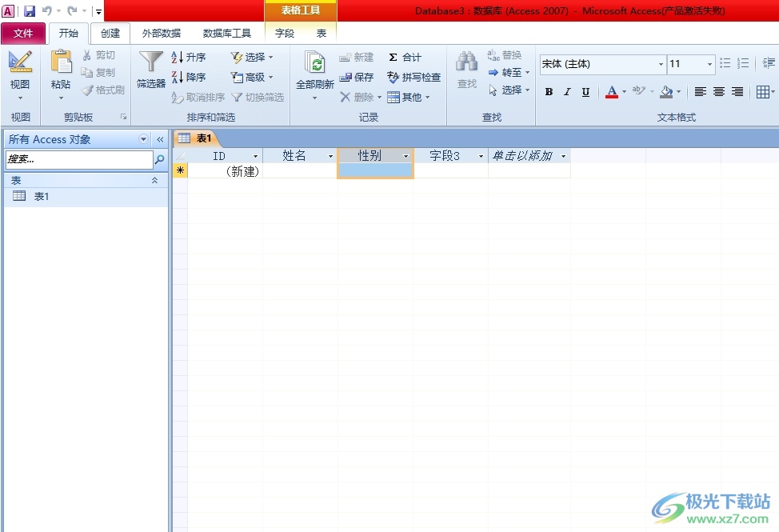Collapse navigation pane with double chevron
Image resolution: width=779 pixels, height=532 pixels.
pos(160,139)
